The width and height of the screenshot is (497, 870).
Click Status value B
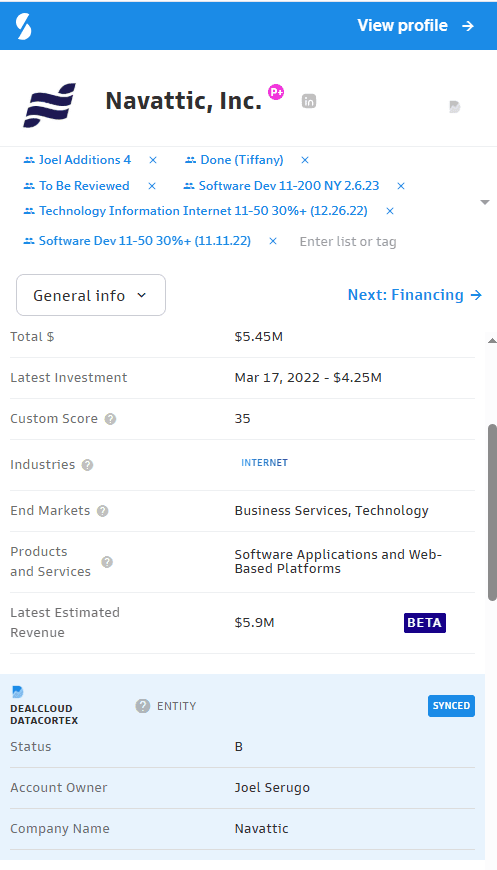(239, 747)
